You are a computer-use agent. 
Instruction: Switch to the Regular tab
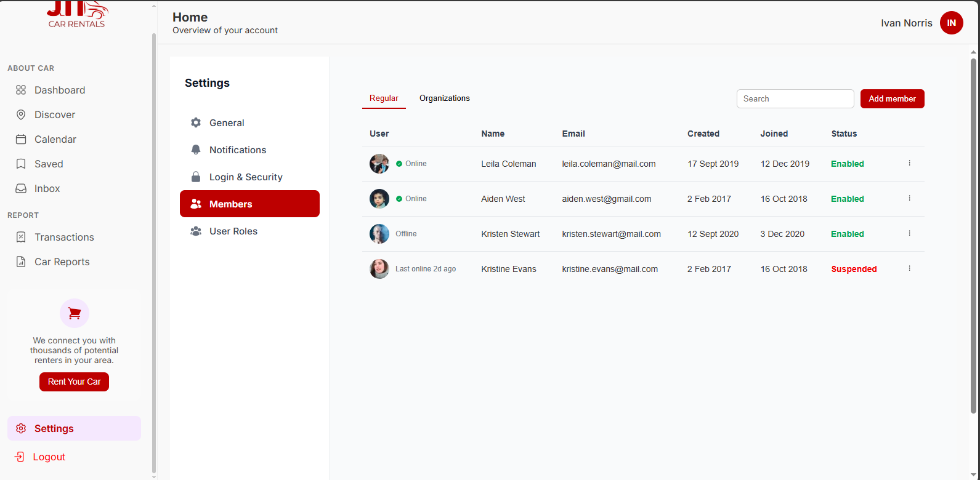click(x=384, y=98)
